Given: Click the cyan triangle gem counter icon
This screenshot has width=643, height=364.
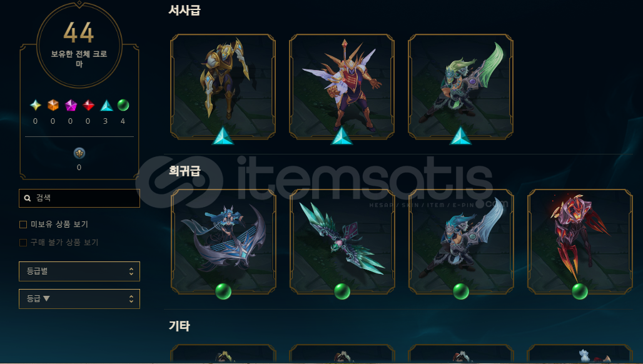Looking at the screenshot, I should tap(106, 105).
